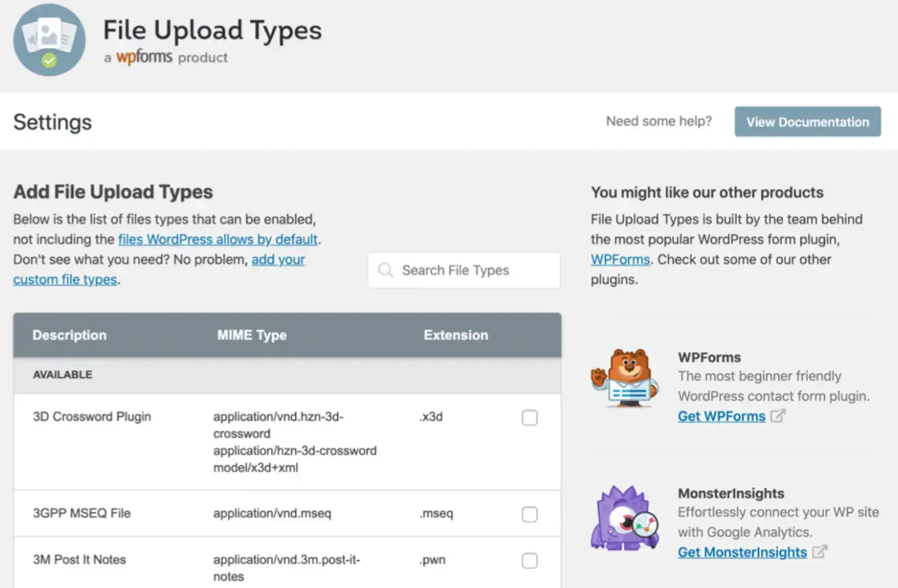Screen dimensions: 898x588
Task: Enable the 3D Crossword Plugin file type
Action: coord(529,417)
